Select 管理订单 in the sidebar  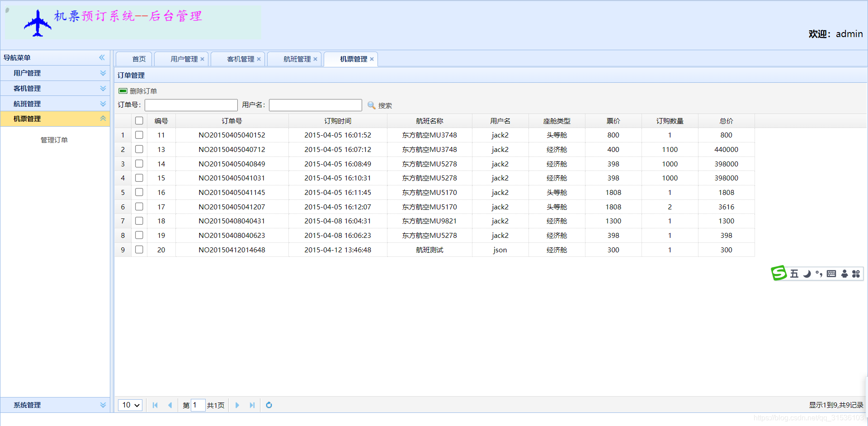click(54, 139)
